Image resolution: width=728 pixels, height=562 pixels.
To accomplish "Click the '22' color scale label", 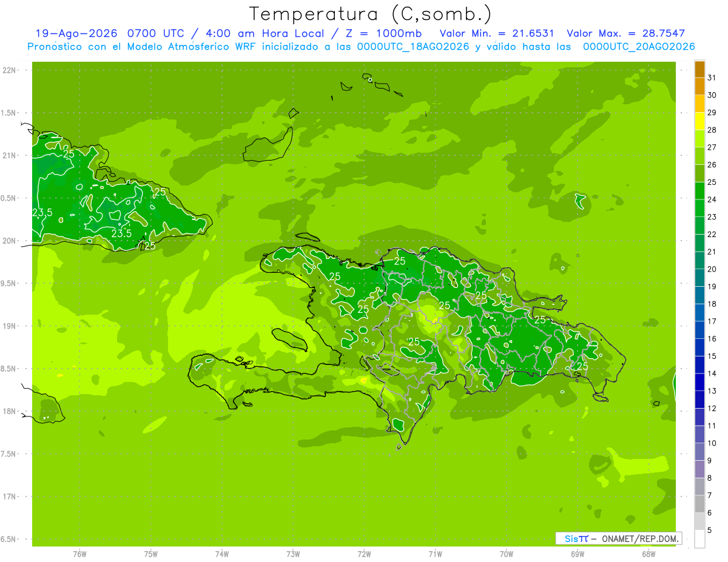I will [x=712, y=234].
